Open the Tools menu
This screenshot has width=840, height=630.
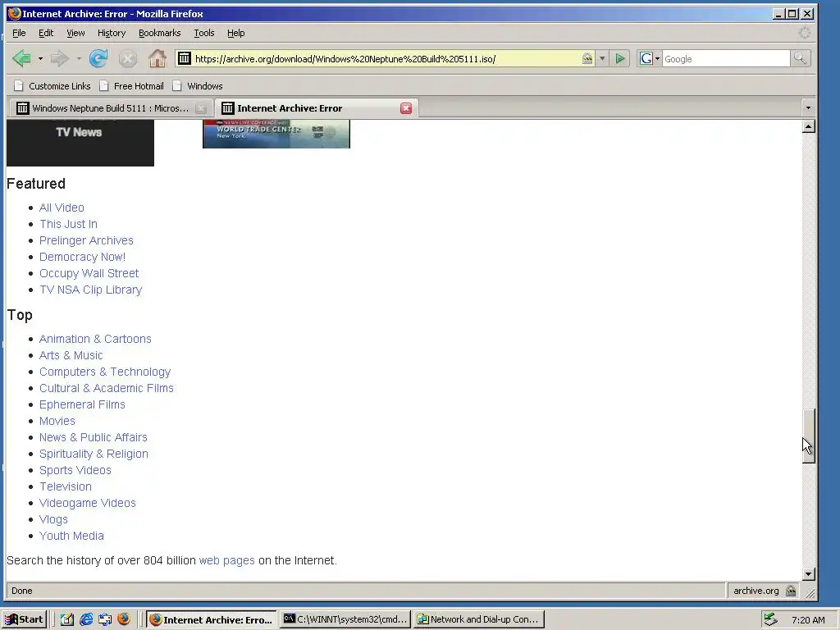[x=204, y=33]
